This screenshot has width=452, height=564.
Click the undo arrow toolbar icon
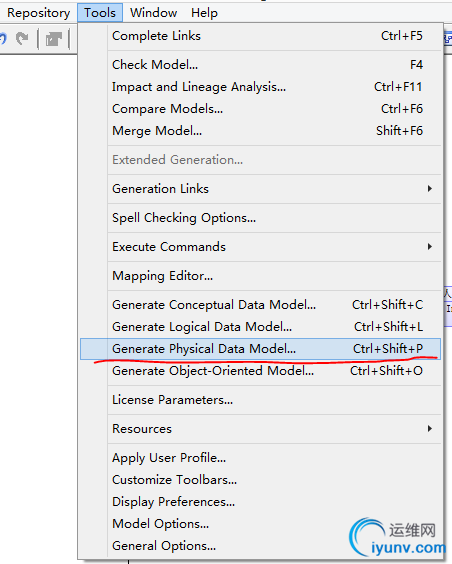click(3, 38)
